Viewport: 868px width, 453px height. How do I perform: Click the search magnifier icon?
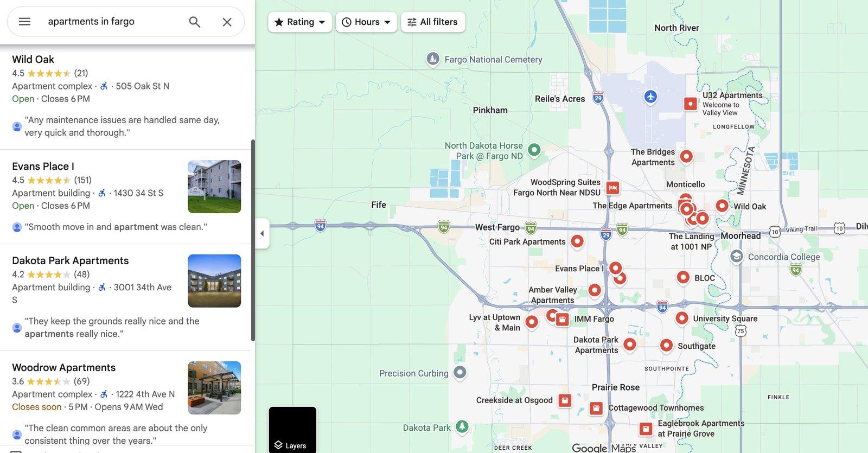194,22
